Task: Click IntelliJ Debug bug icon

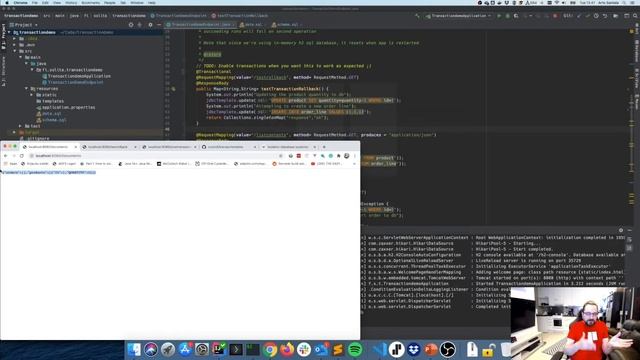Action: [x=508, y=16]
